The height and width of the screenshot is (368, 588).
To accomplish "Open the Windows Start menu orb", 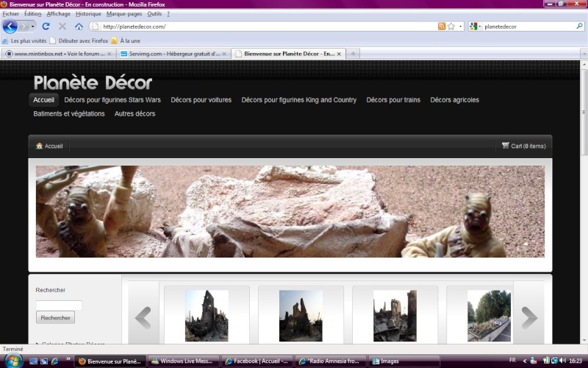I will coord(12,361).
